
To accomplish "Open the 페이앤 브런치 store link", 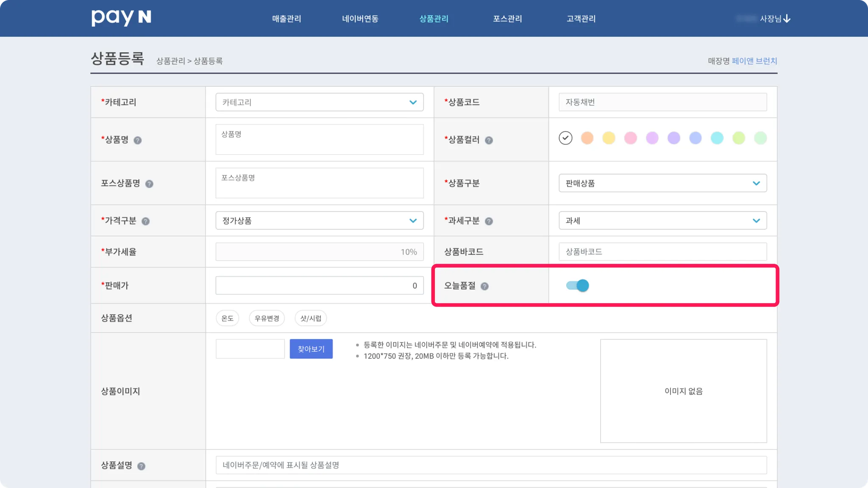I will tap(754, 61).
